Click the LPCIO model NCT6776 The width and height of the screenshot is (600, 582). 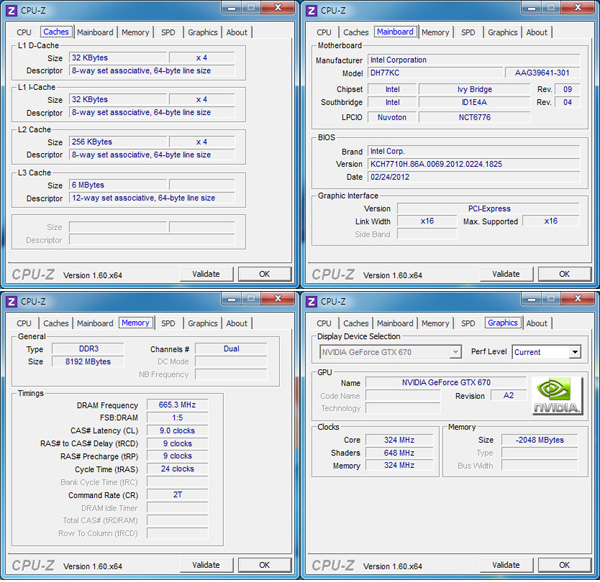474,117
